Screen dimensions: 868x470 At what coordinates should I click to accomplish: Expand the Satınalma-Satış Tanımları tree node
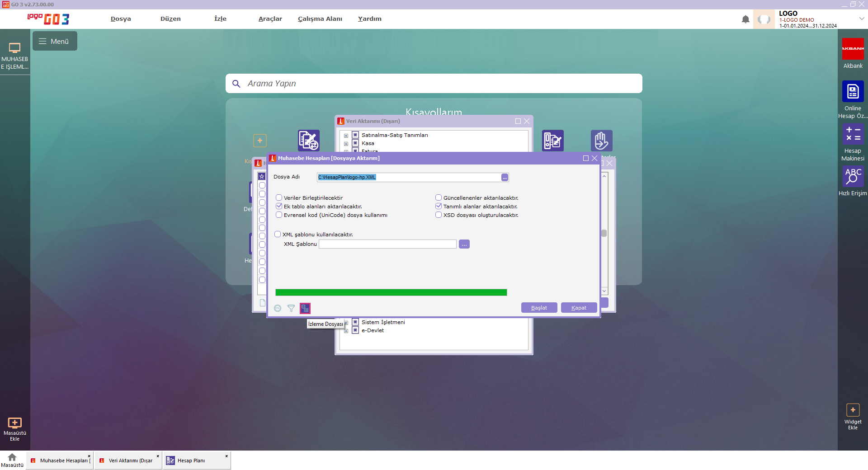[x=346, y=136]
